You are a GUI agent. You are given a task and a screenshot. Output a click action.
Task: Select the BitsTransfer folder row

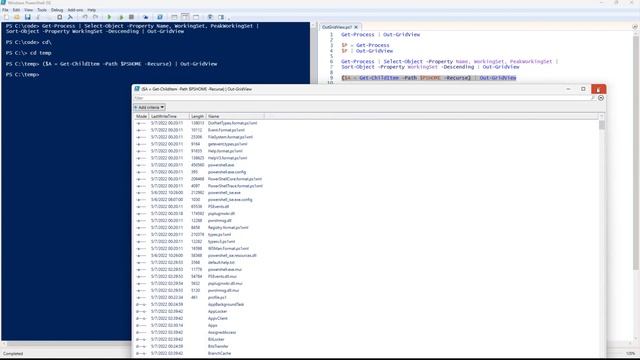point(366,346)
